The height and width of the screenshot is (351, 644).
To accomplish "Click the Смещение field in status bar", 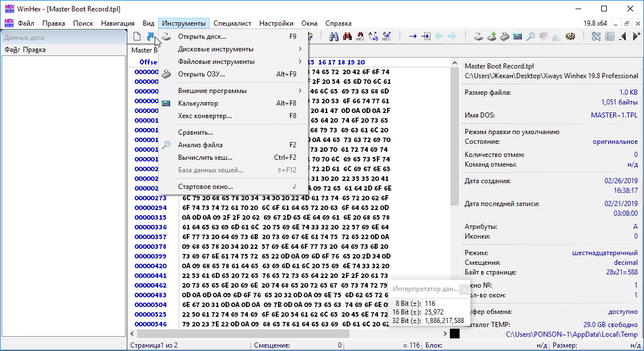I will [297, 345].
